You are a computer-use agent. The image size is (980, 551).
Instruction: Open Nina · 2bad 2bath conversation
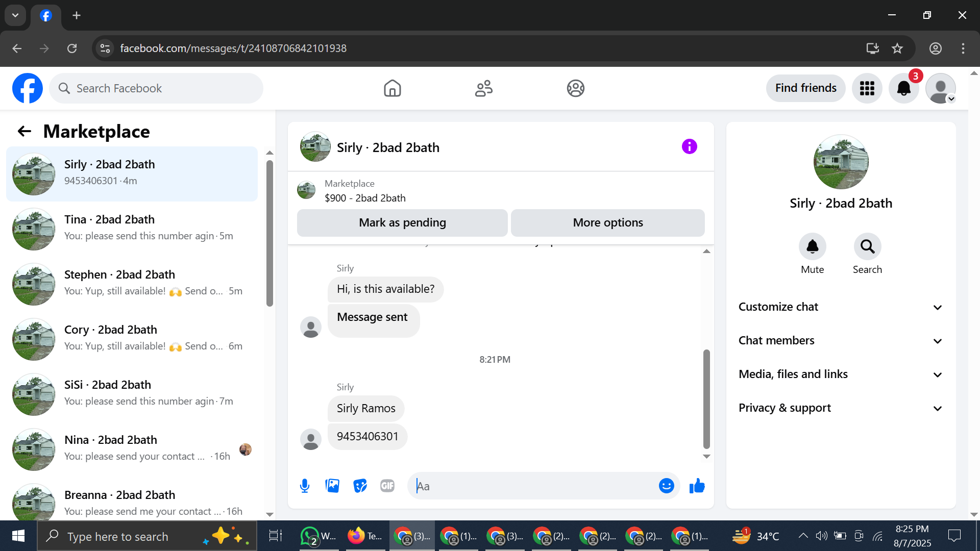click(132, 449)
